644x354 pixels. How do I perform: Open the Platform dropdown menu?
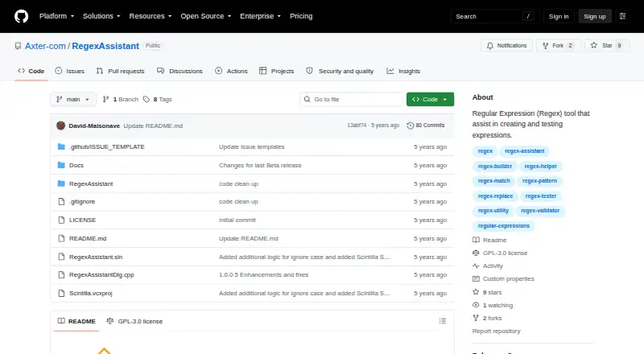56,16
